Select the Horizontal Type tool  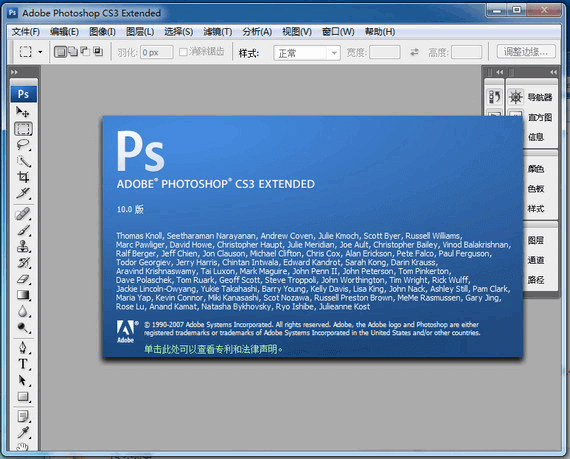(23, 364)
